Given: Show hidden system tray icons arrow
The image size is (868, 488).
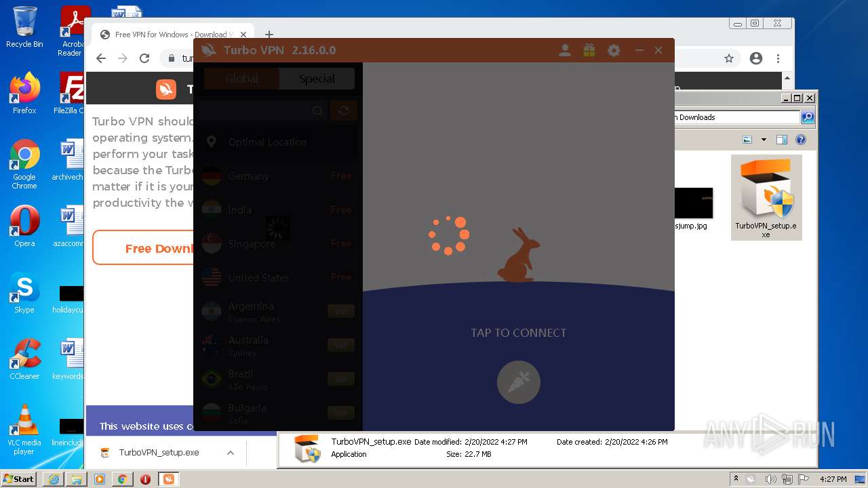Looking at the screenshot, I should click(x=736, y=479).
